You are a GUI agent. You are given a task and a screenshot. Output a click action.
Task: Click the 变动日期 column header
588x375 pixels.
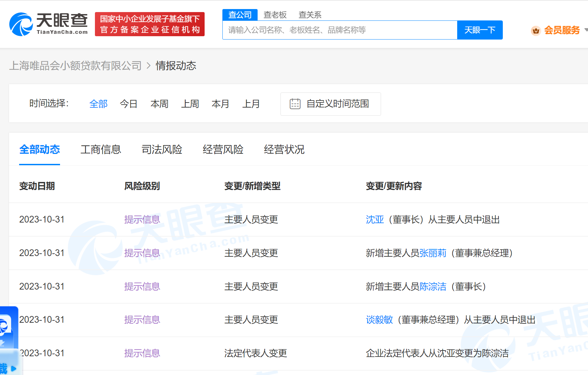pyautogui.click(x=37, y=186)
